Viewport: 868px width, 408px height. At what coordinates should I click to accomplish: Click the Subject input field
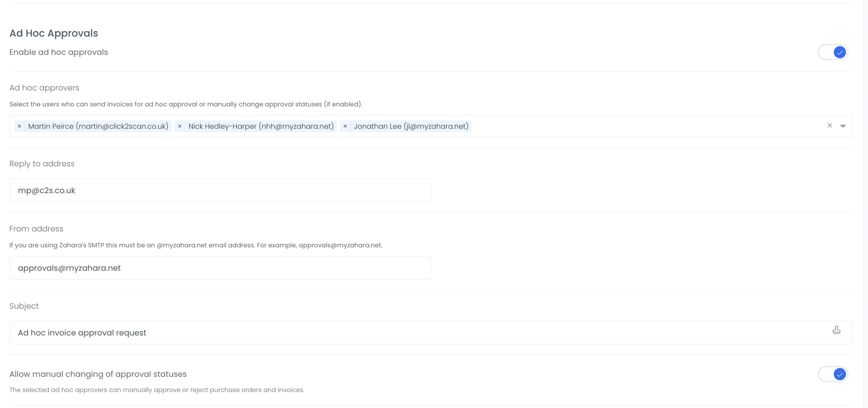tap(431, 333)
